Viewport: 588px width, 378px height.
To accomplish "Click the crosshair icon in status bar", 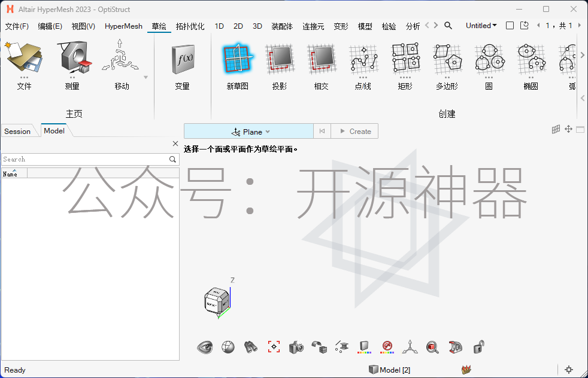I will [x=569, y=370].
